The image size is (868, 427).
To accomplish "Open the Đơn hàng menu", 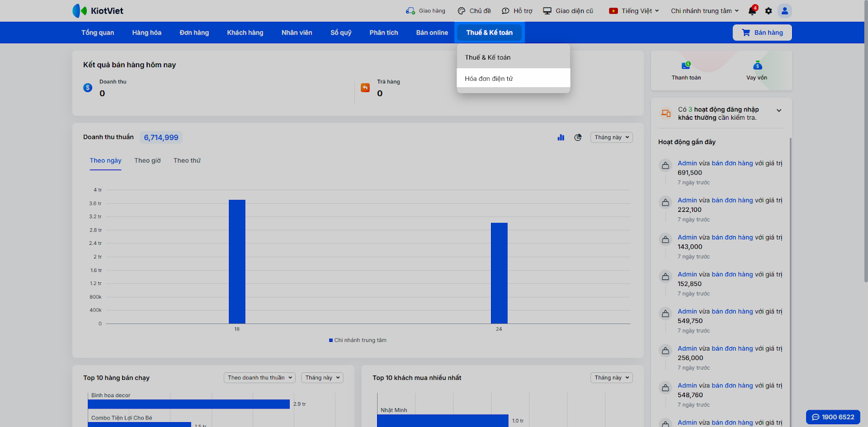I will click(194, 33).
